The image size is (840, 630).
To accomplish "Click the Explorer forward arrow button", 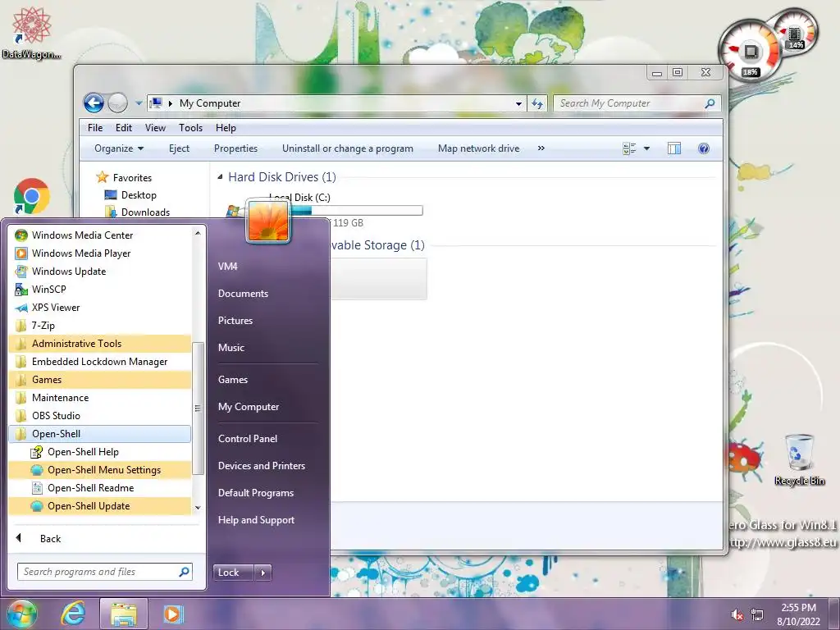I will click(x=117, y=103).
